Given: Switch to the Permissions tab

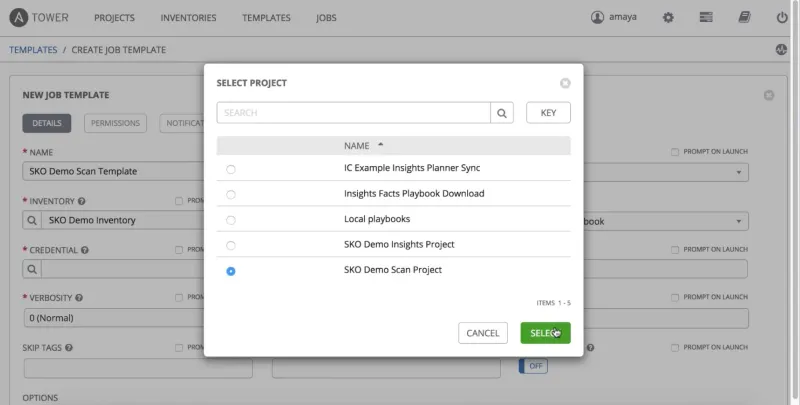Looking at the screenshot, I should 115,123.
